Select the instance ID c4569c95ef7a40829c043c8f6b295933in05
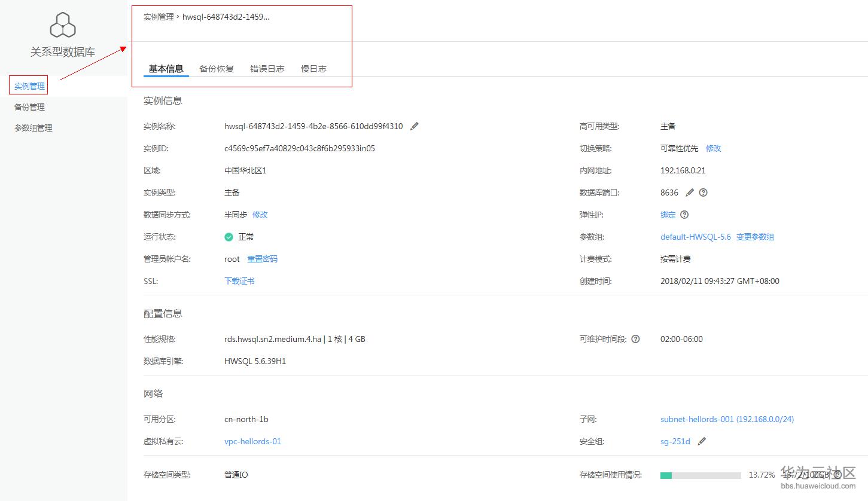Viewport: 868px width, 501px height. coord(300,148)
